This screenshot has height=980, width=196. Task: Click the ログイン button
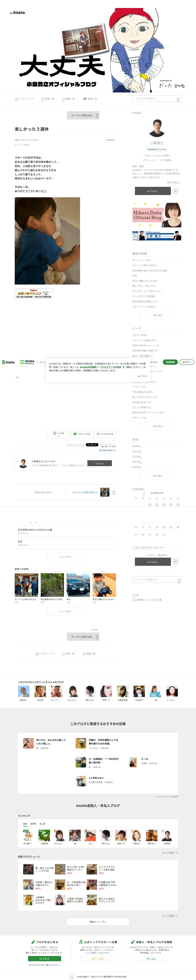(187, 362)
